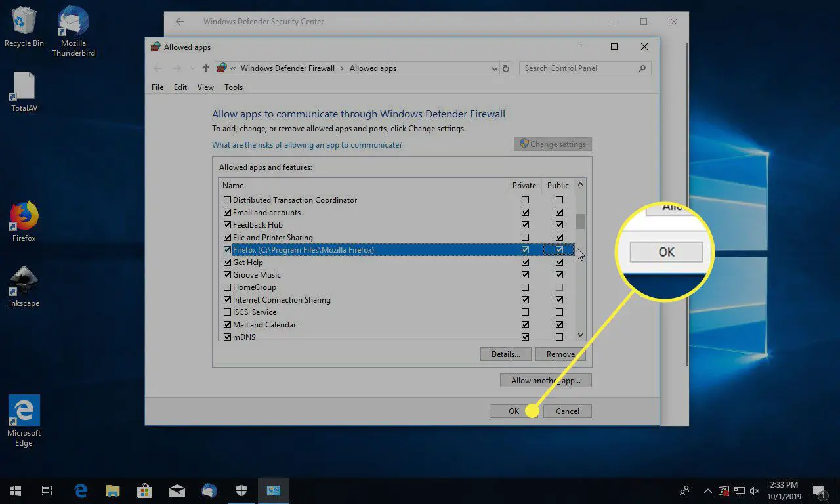The width and height of the screenshot is (840, 504).
Task: Go up one level with the up arrow
Action: point(206,68)
